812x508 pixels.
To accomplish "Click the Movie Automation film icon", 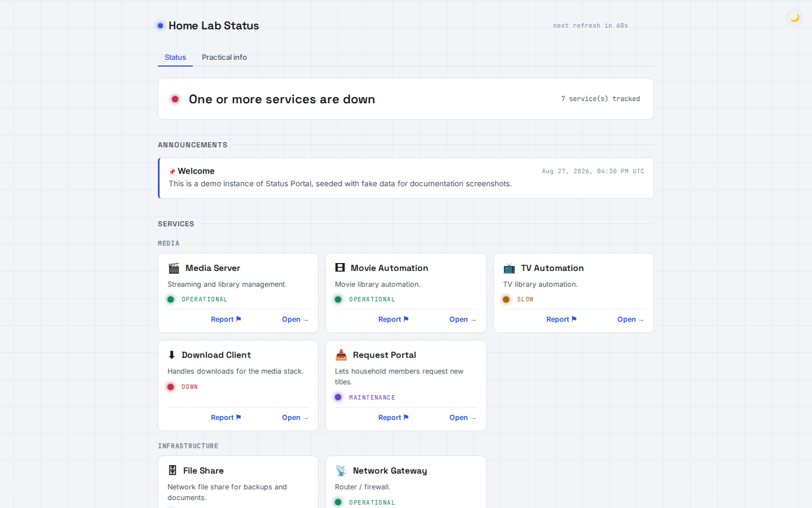I will point(340,268).
